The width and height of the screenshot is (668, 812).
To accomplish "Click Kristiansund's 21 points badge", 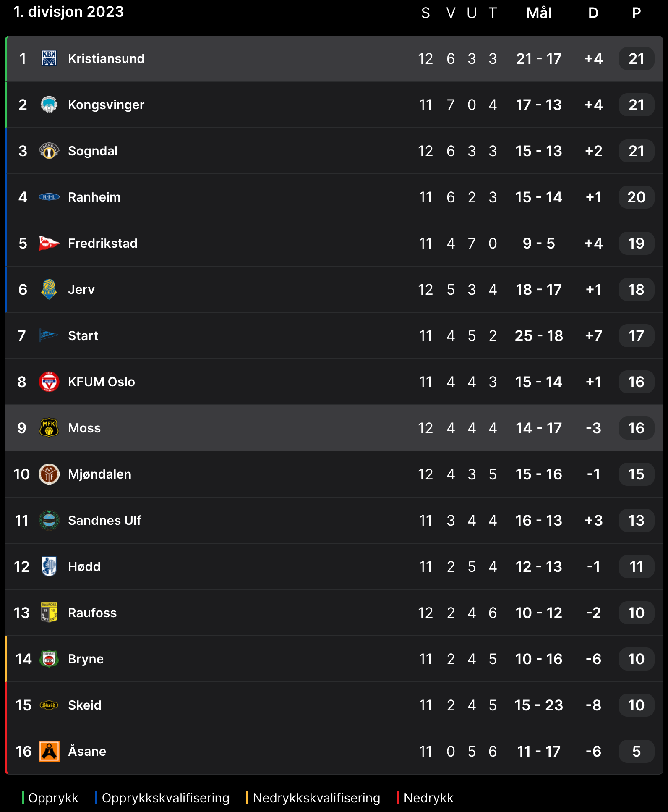I will (x=636, y=58).
